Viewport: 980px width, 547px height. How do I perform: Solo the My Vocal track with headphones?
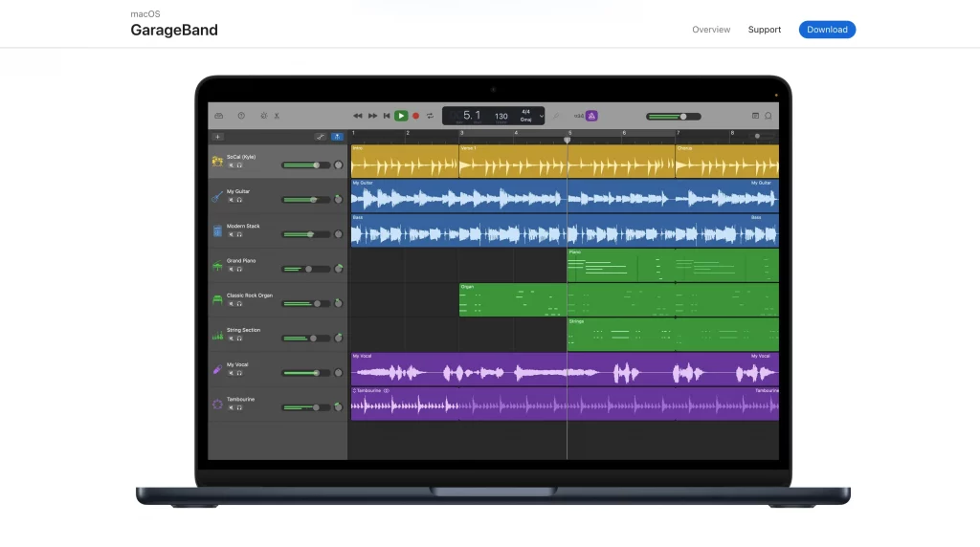point(239,373)
